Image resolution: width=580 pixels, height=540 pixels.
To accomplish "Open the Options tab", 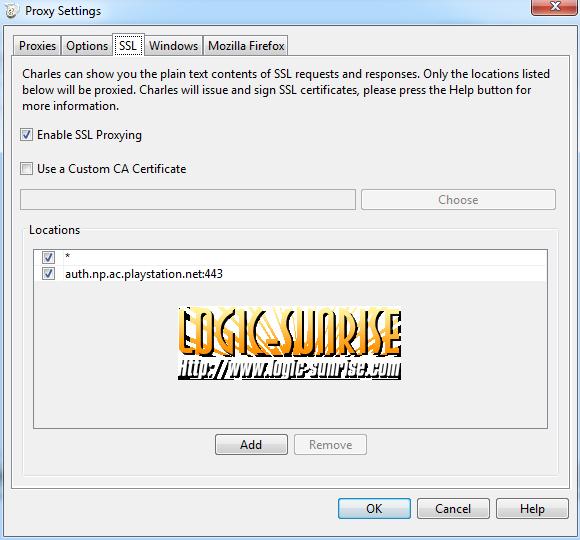I will pos(87,46).
